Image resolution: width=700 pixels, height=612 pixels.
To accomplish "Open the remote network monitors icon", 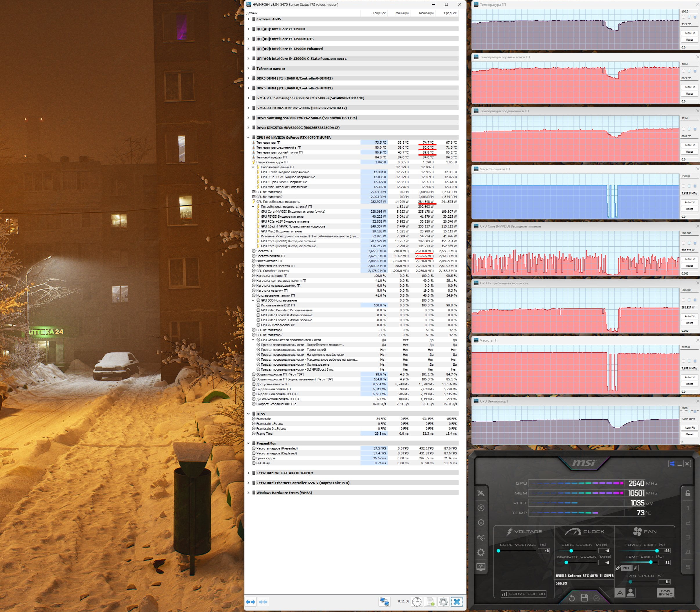I will [x=385, y=602].
